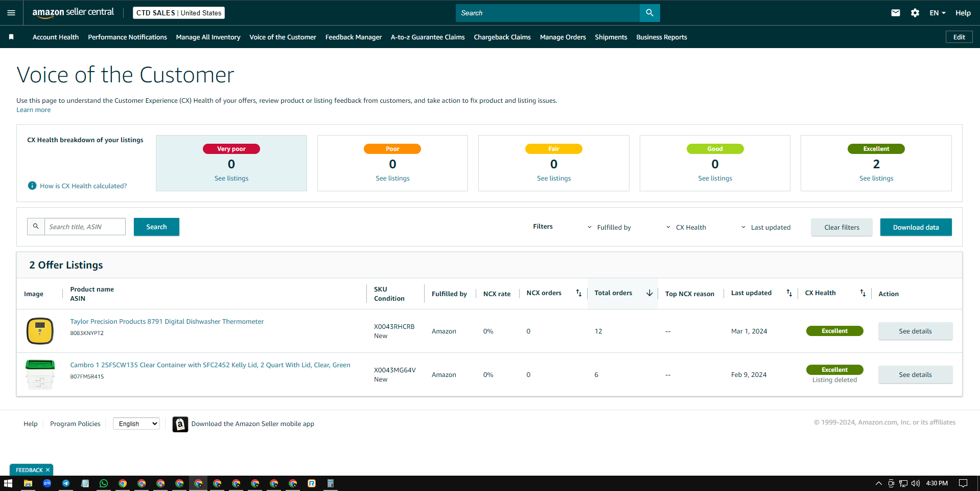This screenshot has height=491, width=980.
Task: Open Telegram from the taskbar
Action: (x=66, y=483)
